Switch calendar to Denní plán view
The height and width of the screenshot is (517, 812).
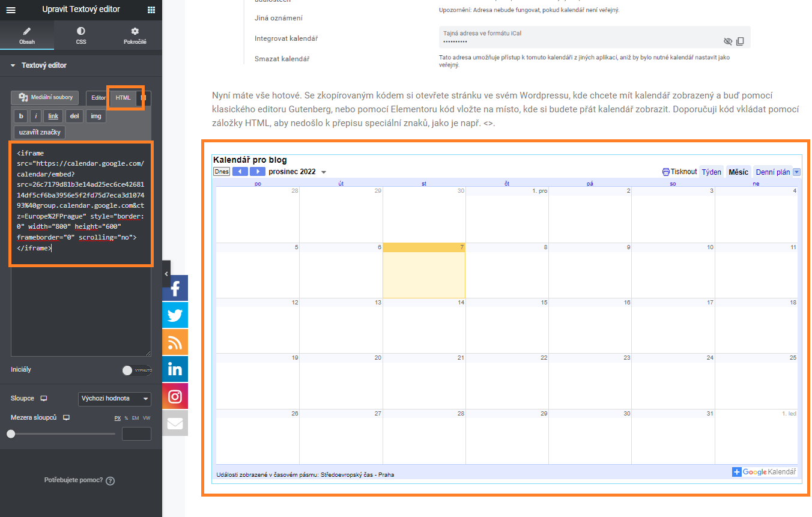(773, 172)
